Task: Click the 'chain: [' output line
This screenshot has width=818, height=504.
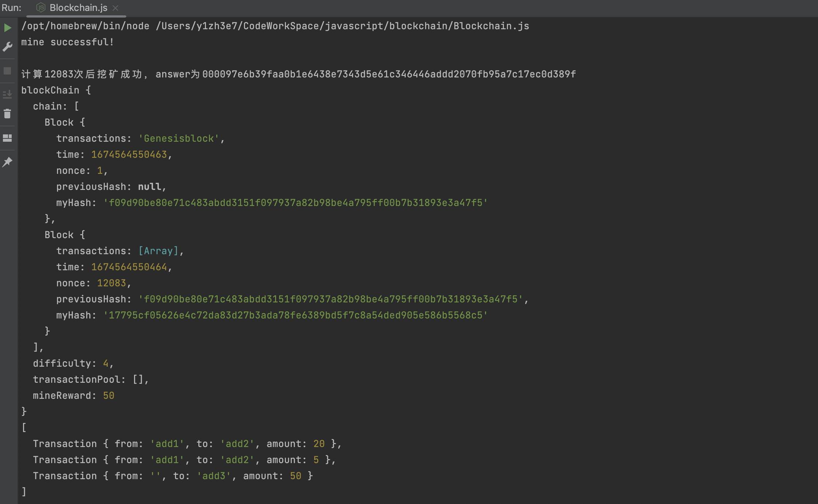Action: tap(56, 106)
